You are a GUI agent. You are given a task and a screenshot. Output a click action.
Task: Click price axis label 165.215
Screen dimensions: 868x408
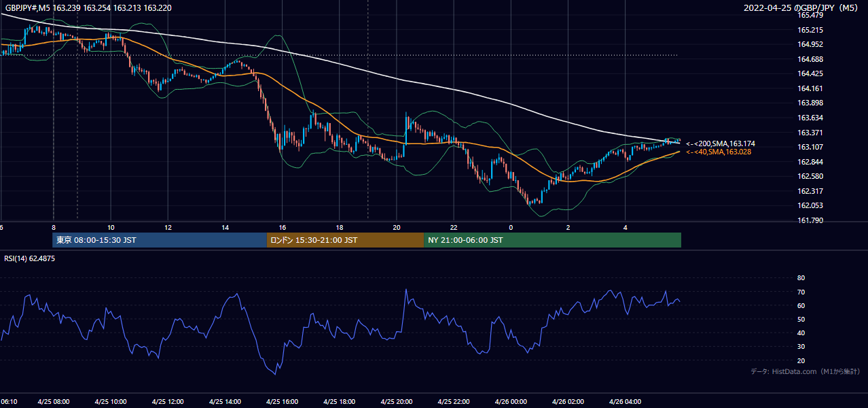[810, 30]
